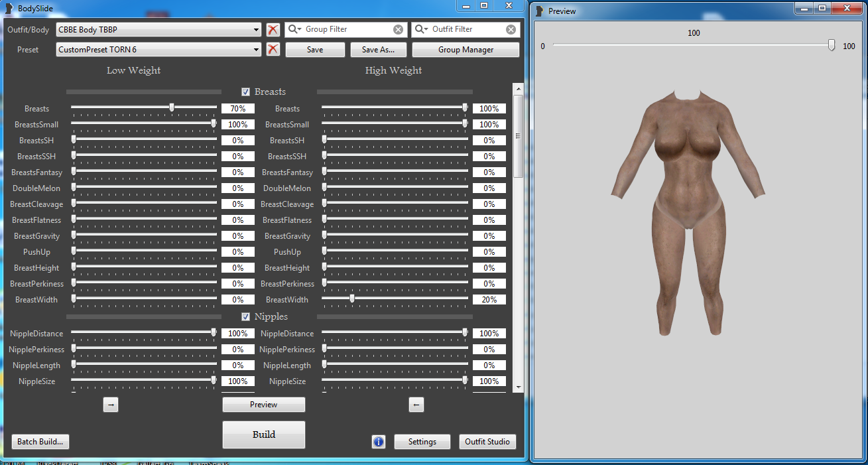The image size is (868, 465).
Task: Open Batch Build dialog
Action: click(40, 442)
